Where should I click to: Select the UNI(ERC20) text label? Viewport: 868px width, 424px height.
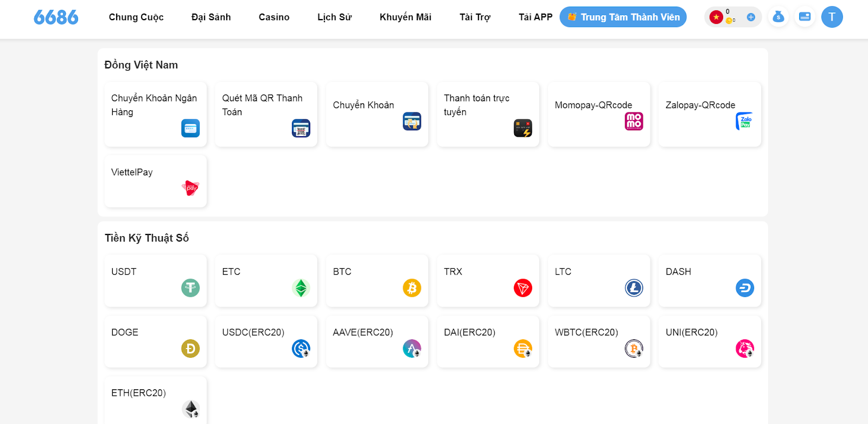click(x=692, y=332)
